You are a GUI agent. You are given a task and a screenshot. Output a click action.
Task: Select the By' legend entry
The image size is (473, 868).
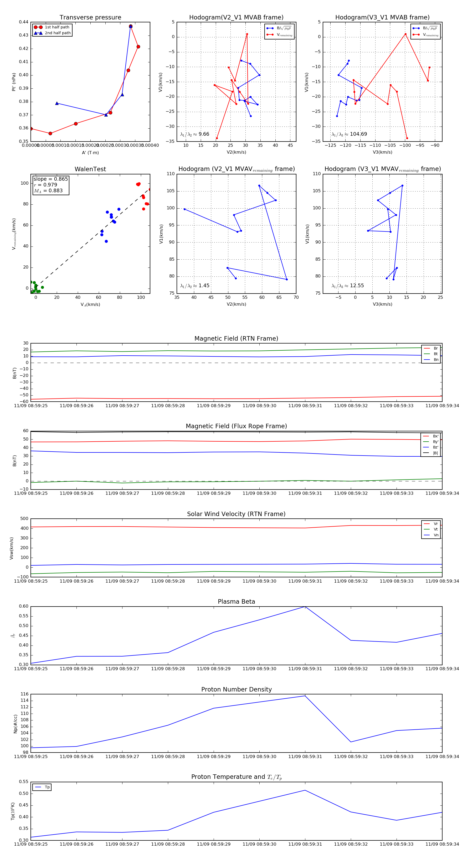tap(431, 442)
